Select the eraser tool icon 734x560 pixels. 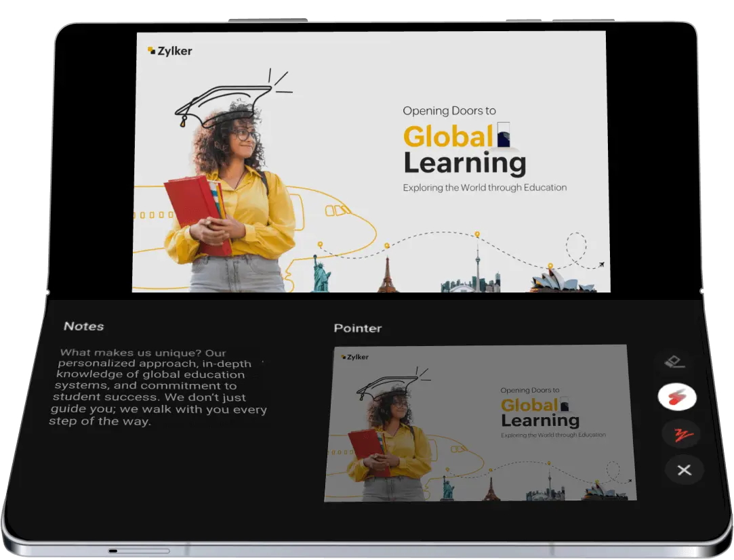674,362
